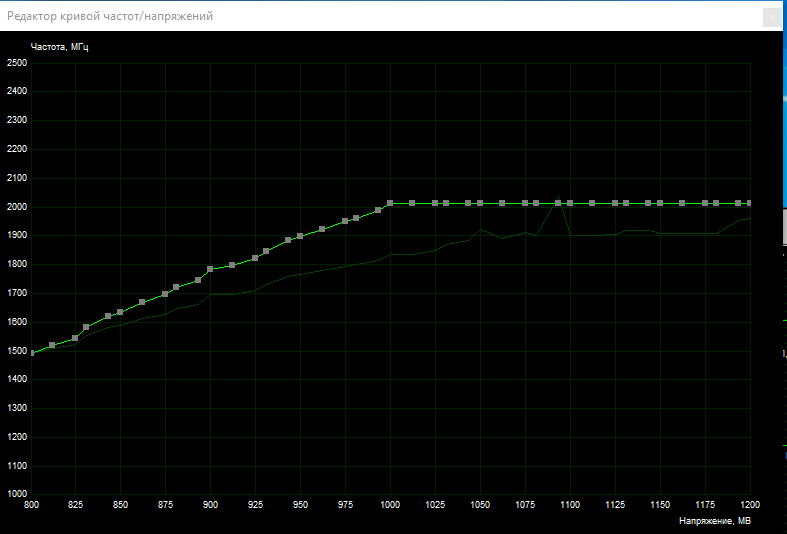Image resolution: width=787 pixels, height=534 pixels.
Task: Choose the curve point at 875 mV
Action: coord(165,294)
